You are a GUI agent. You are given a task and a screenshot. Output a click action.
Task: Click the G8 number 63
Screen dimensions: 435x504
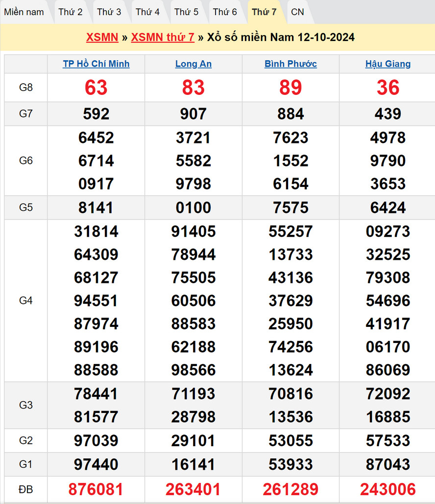[96, 88]
